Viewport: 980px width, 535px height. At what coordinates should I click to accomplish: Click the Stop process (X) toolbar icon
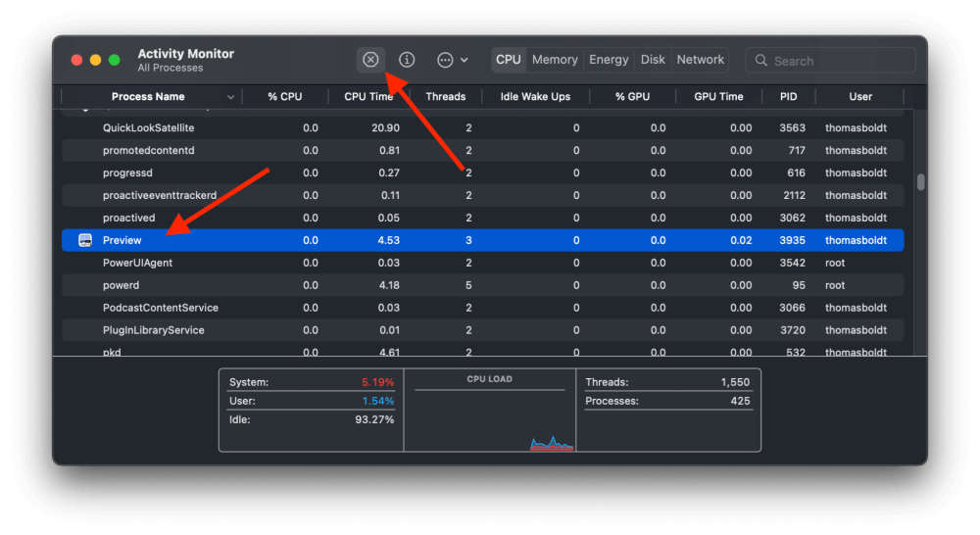coord(370,60)
